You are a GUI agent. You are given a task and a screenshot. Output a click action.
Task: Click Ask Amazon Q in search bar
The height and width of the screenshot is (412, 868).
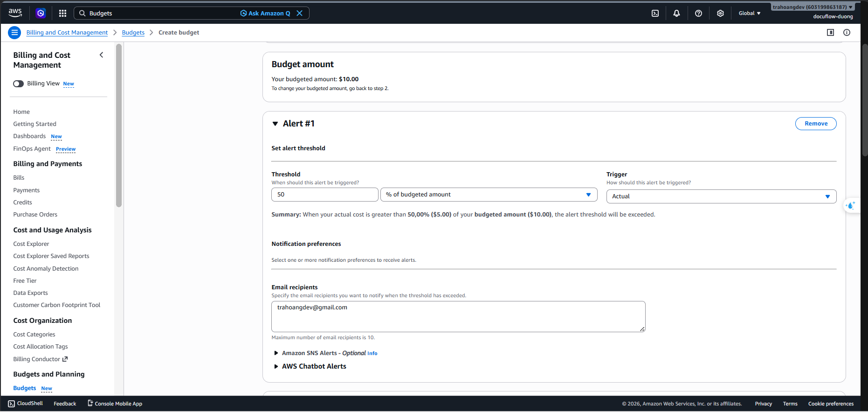click(x=265, y=13)
